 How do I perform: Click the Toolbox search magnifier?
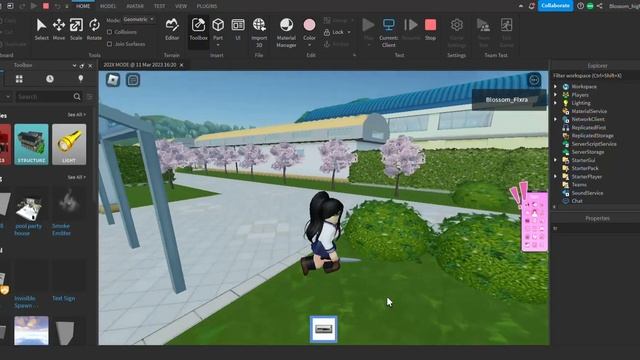[x=77, y=97]
